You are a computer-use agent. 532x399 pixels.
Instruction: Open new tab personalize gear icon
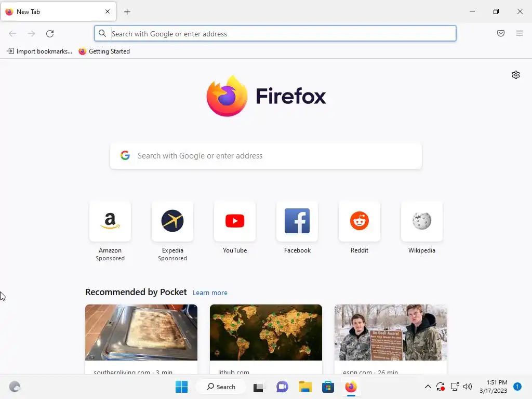516,75
